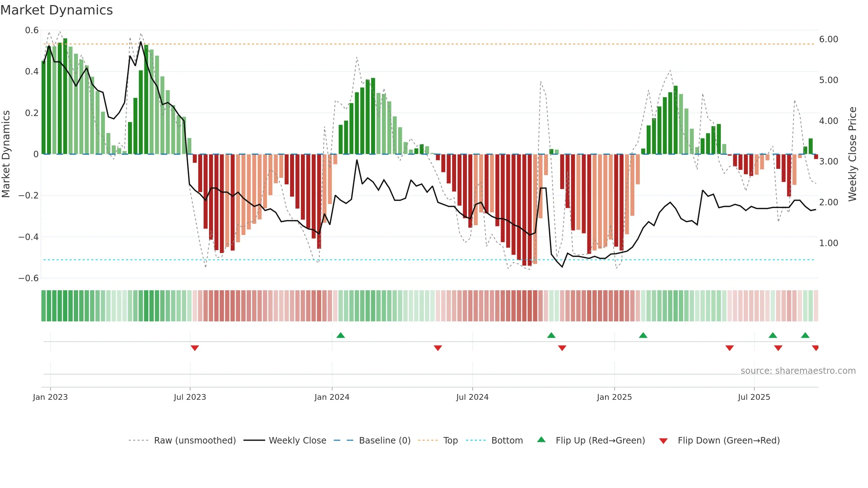Click the red Flip Down triangle shortly before Jul 2025

click(x=729, y=348)
